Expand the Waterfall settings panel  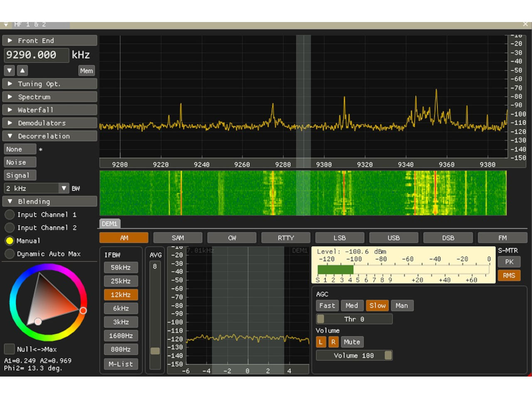point(49,110)
